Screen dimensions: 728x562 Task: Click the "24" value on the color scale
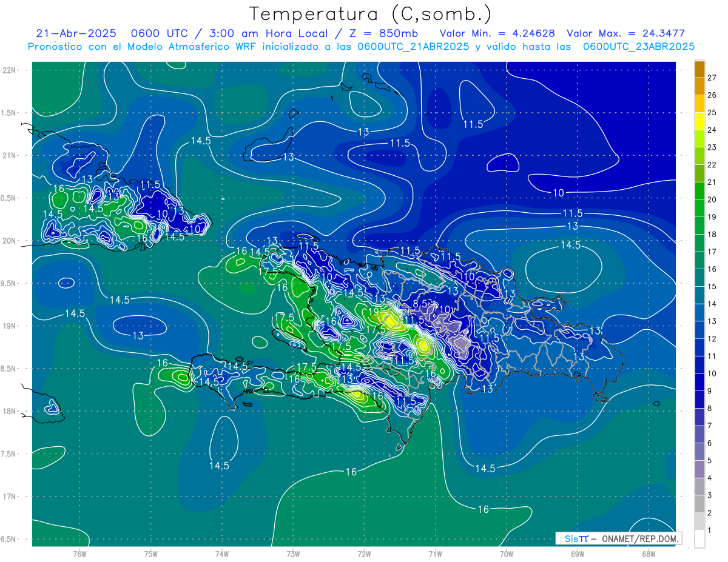click(712, 130)
